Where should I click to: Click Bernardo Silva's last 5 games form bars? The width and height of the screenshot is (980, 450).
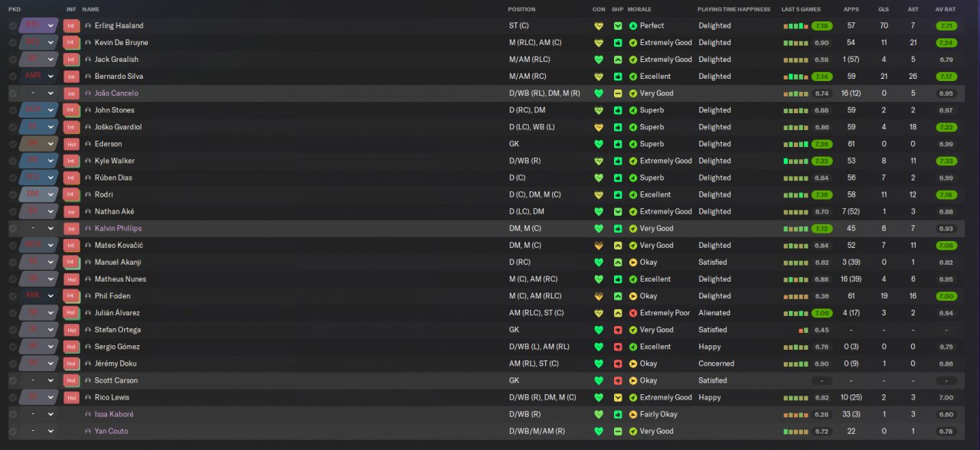[x=795, y=77]
